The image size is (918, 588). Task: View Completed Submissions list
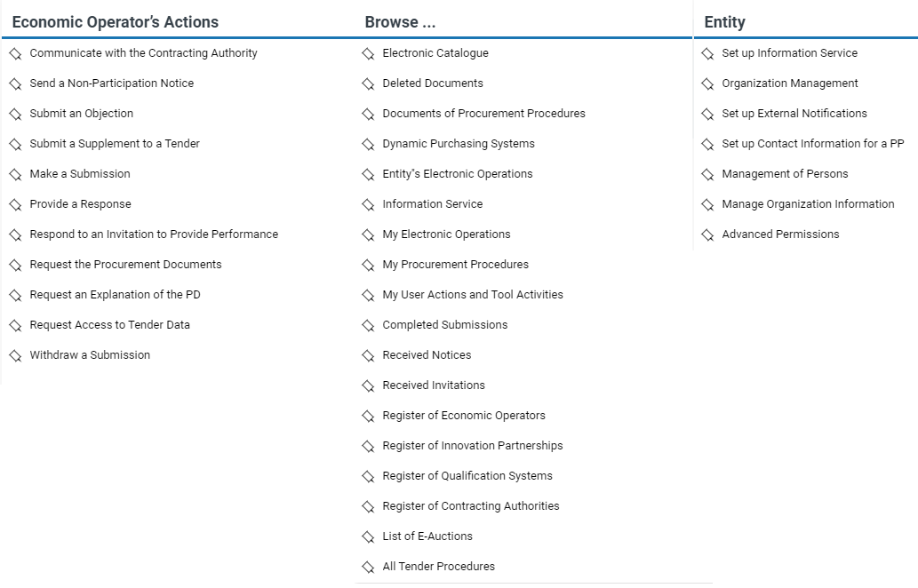point(444,325)
